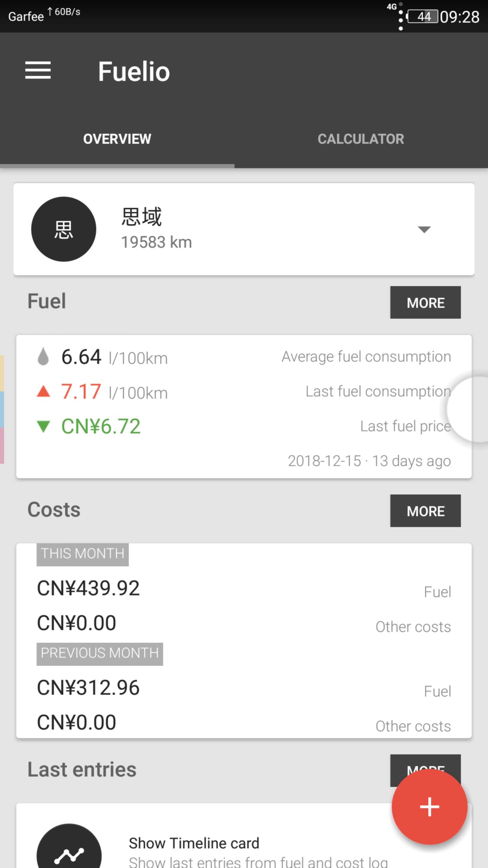Viewport: 488px width, 868px height.
Task: Tap the battery indicator in status bar
Action: click(x=422, y=17)
